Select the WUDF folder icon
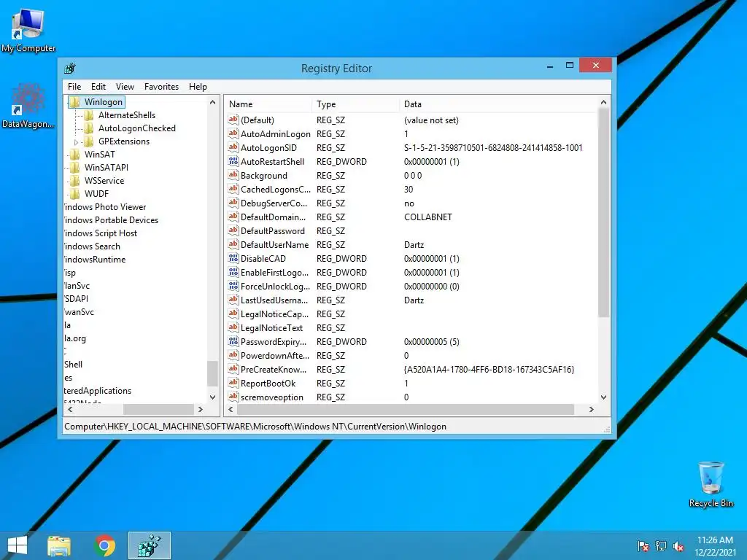 (75, 194)
